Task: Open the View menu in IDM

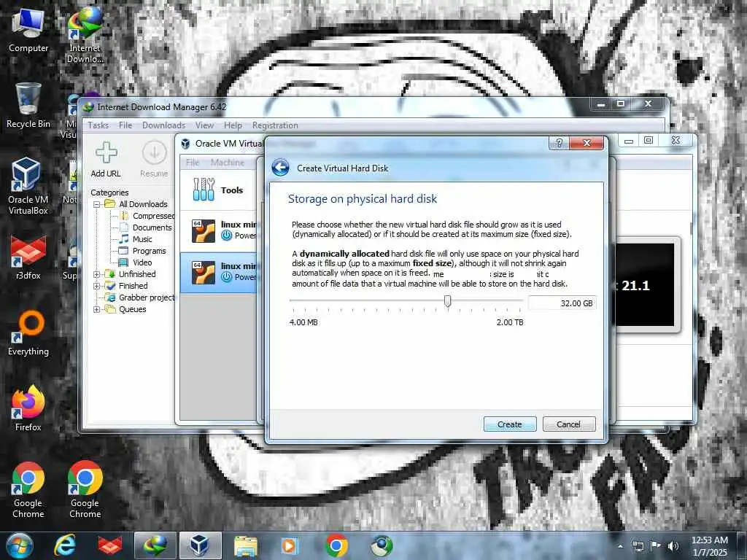Action: pos(204,125)
